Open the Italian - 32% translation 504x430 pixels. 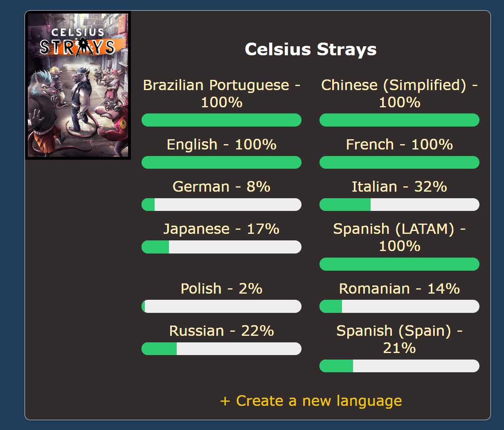click(400, 186)
